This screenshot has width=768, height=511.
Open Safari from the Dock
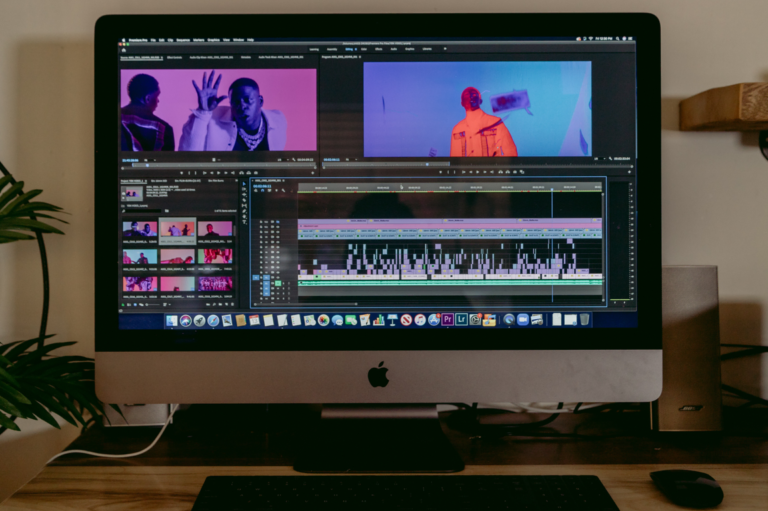[x=213, y=320]
